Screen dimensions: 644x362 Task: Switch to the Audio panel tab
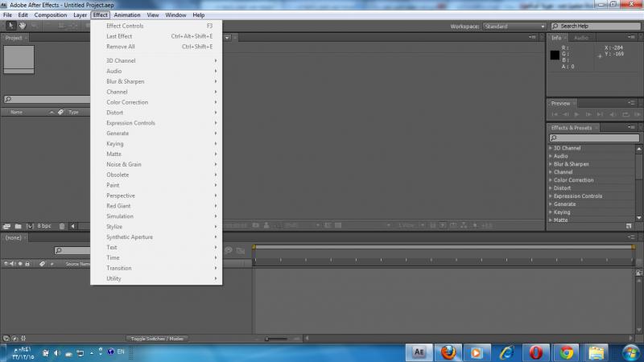coord(580,38)
